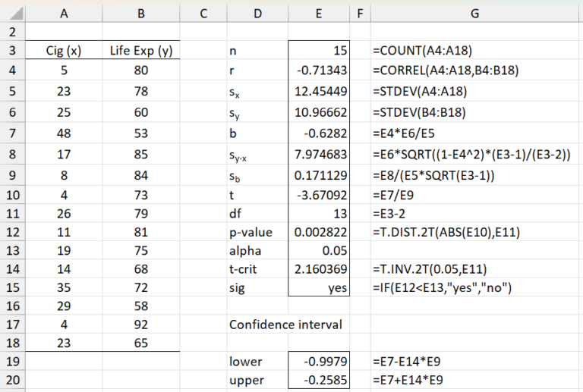Viewport: 583px width, 392px height.
Task: Click the t-crit value 2.160369
Action: point(319,269)
